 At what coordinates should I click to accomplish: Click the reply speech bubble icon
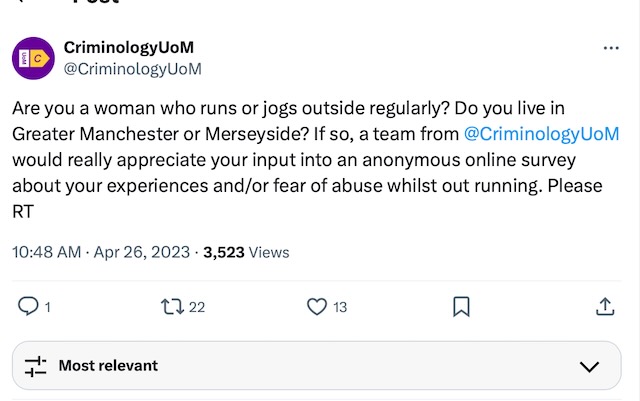coord(28,307)
